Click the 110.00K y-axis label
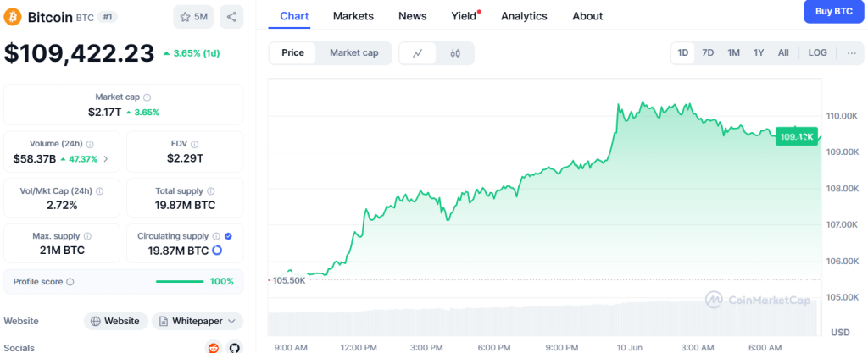This screenshot has width=868, height=353. pyautogui.click(x=841, y=116)
